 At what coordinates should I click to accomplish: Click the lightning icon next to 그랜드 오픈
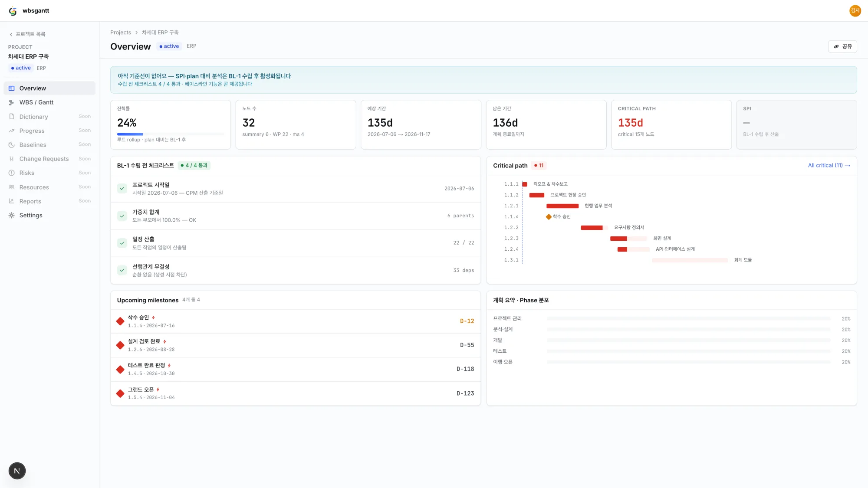[x=158, y=390]
